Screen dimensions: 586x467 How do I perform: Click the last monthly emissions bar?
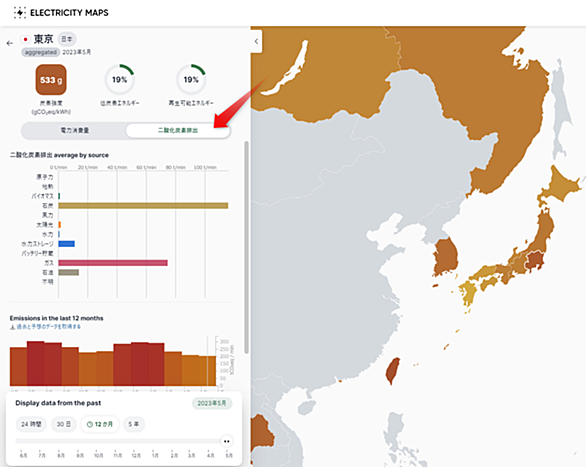point(207,371)
